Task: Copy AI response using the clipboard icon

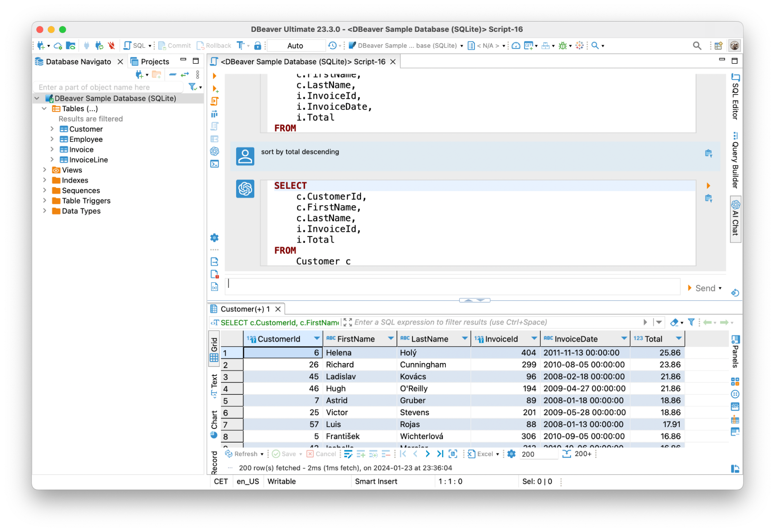Action: (x=709, y=198)
